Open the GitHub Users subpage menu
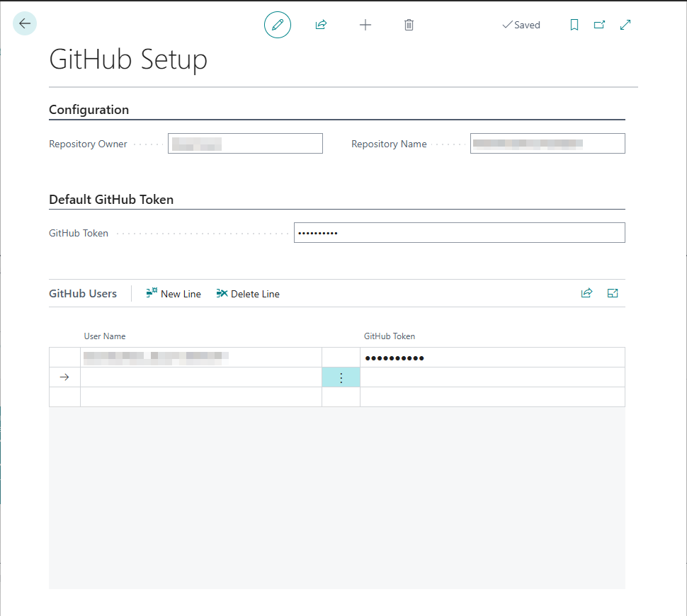 [x=83, y=294]
